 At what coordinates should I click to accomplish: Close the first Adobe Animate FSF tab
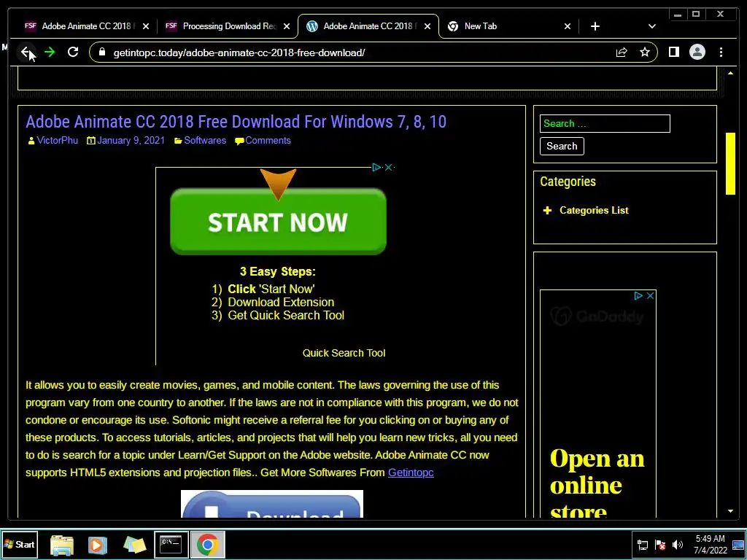(x=146, y=27)
